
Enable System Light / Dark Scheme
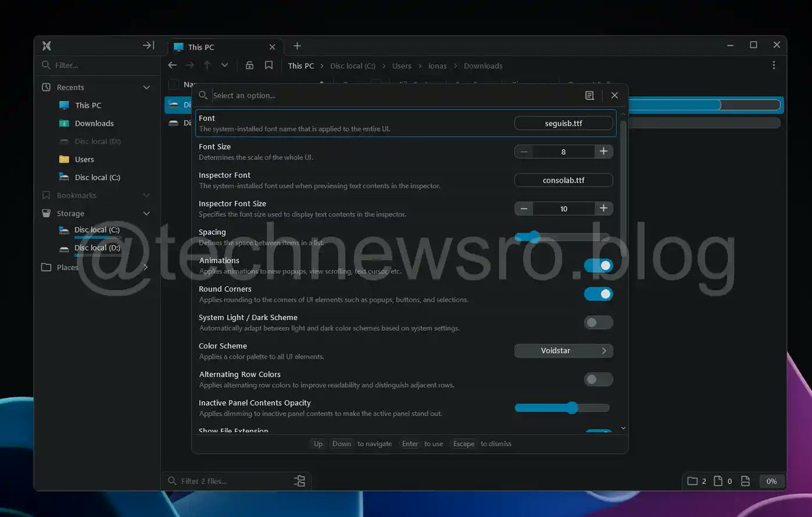598,322
